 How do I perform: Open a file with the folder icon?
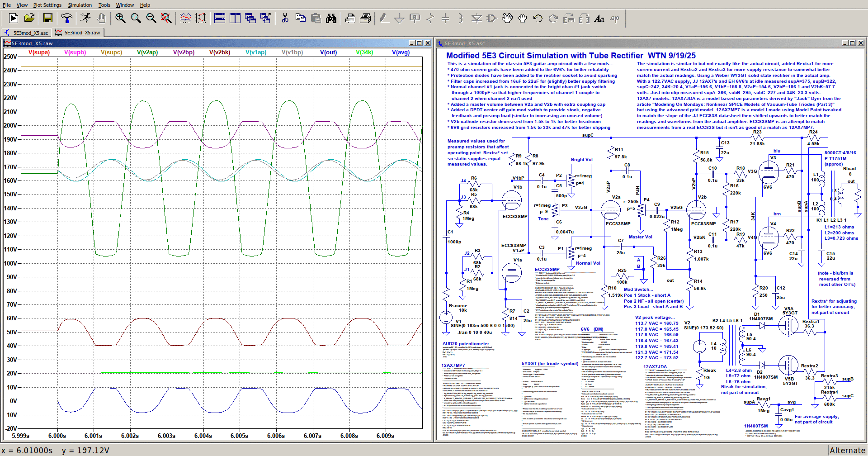point(29,18)
